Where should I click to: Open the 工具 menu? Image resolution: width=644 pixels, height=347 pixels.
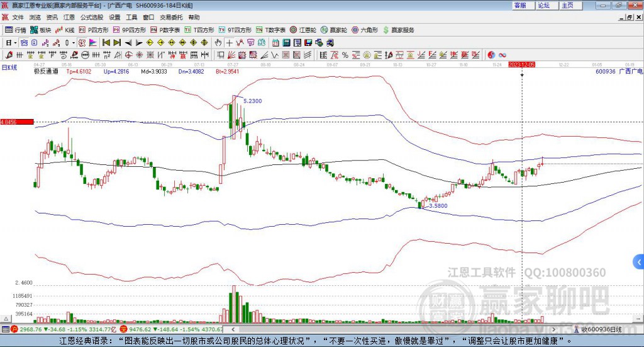131,17
